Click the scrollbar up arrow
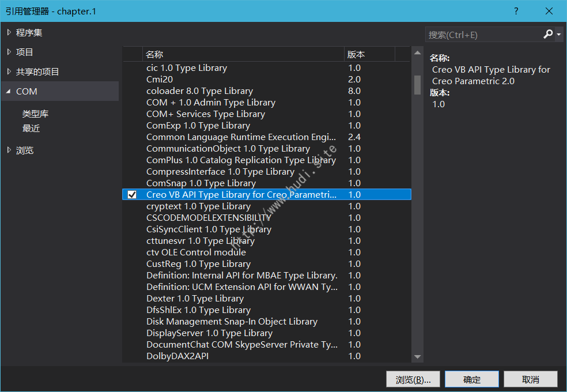 point(417,53)
